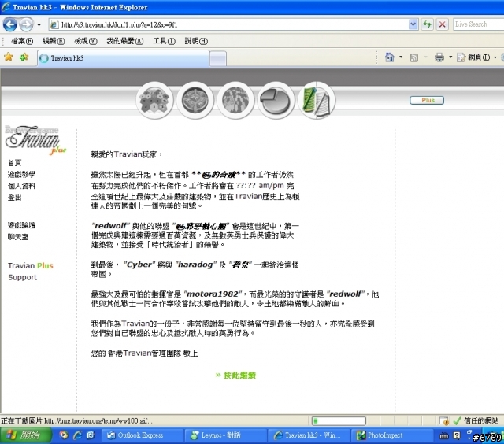This screenshot has height=444, width=504.
Task: Click the Plus button in the header
Action: pos(427,100)
